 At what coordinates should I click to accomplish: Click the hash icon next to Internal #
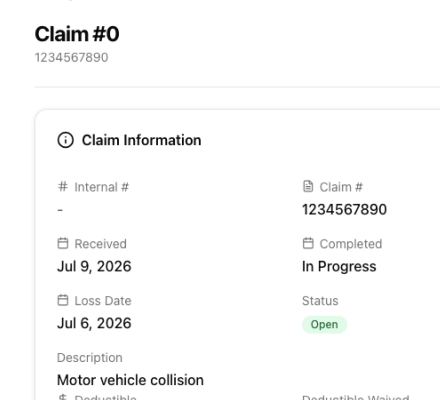63,186
